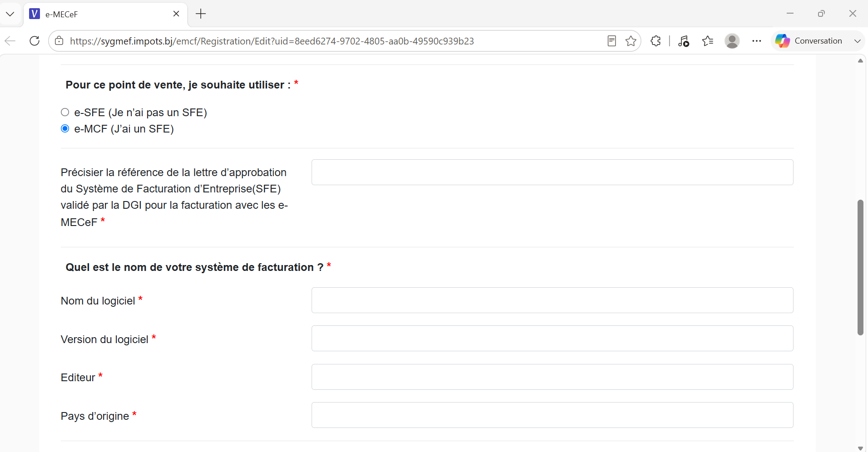Open a new browser tab
The width and height of the screenshot is (868, 452).
coord(201,14)
